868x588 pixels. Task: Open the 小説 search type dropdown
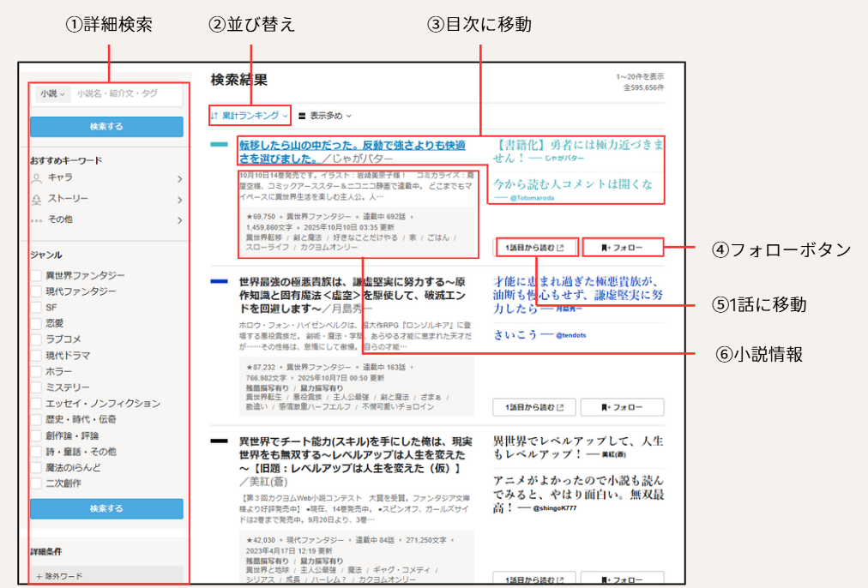tap(51, 94)
